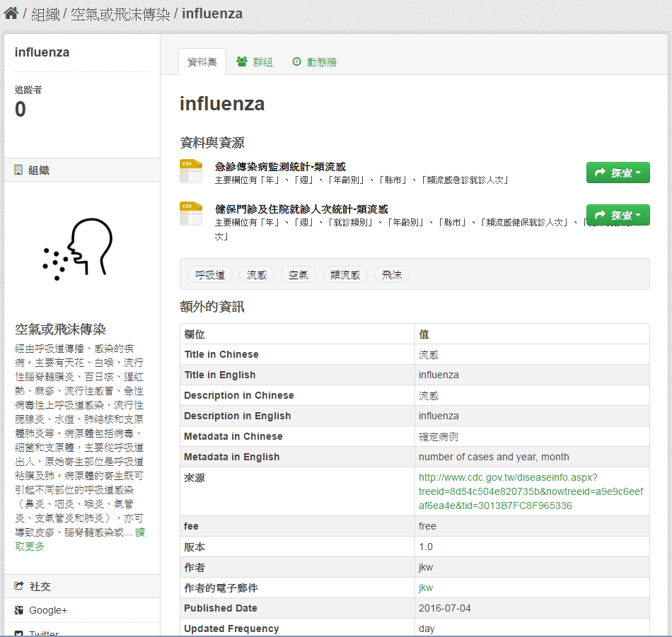Click the 呼吸道 tag
This screenshot has width=672, height=637.
210,275
